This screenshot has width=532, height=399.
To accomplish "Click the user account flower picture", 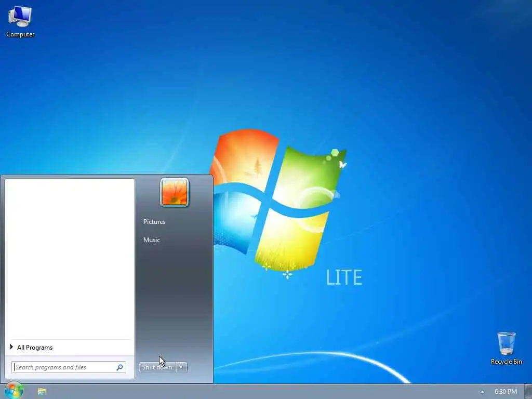I will (x=175, y=192).
